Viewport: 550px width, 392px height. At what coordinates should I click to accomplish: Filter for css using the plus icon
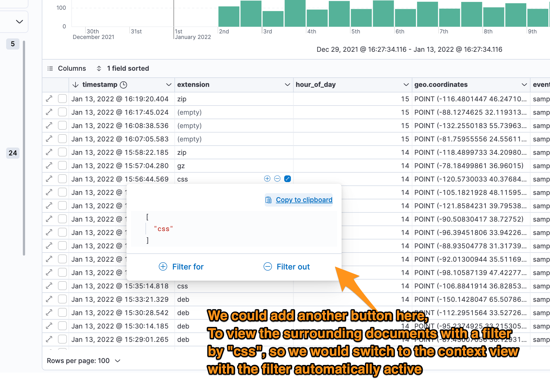(267, 179)
